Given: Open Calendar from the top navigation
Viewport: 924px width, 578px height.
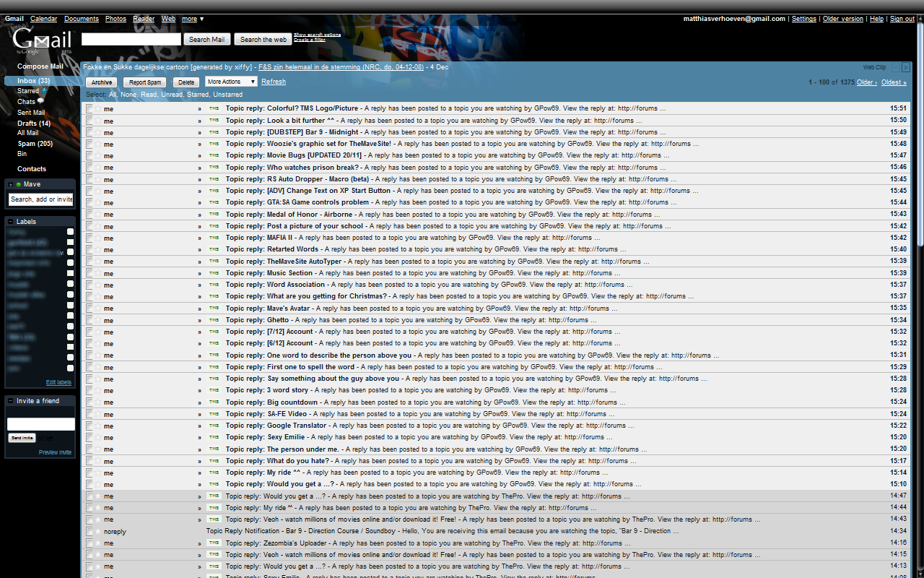Looking at the screenshot, I should [x=43, y=19].
